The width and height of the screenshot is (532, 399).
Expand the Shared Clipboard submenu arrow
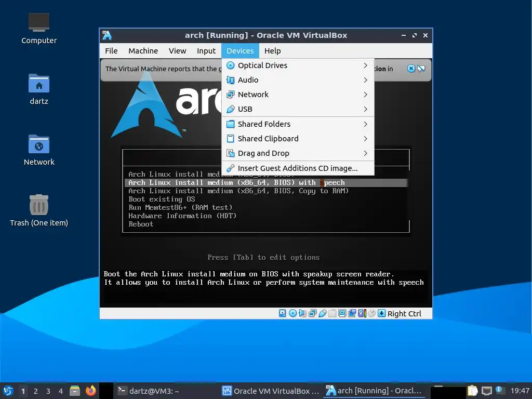tap(365, 139)
